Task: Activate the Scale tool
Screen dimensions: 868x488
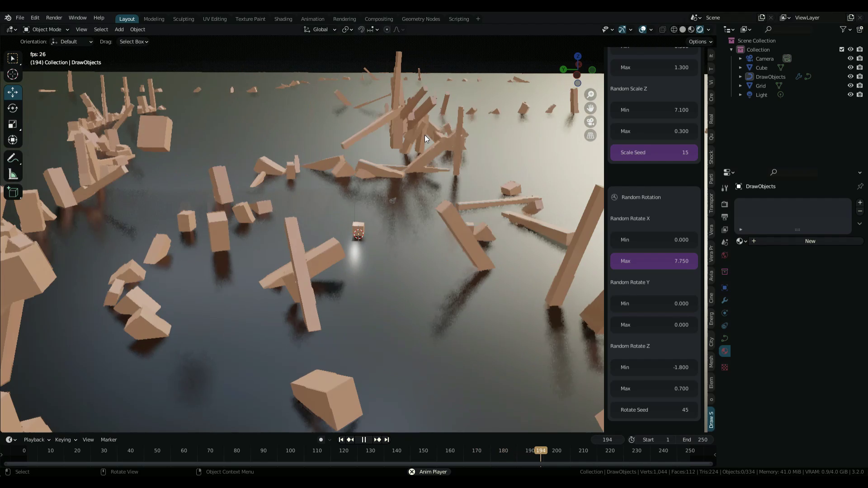Action: pyautogui.click(x=13, y=124)
